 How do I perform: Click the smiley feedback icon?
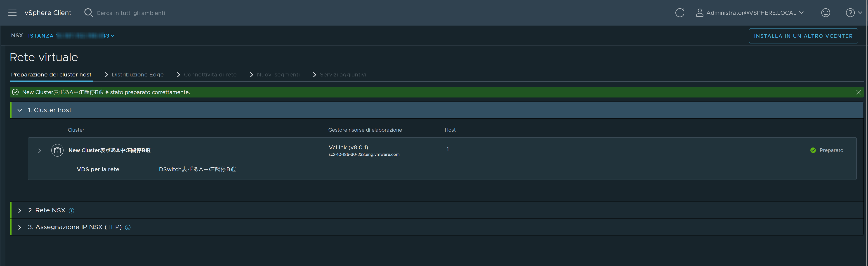pyautogui.click(x=826, y=13)
